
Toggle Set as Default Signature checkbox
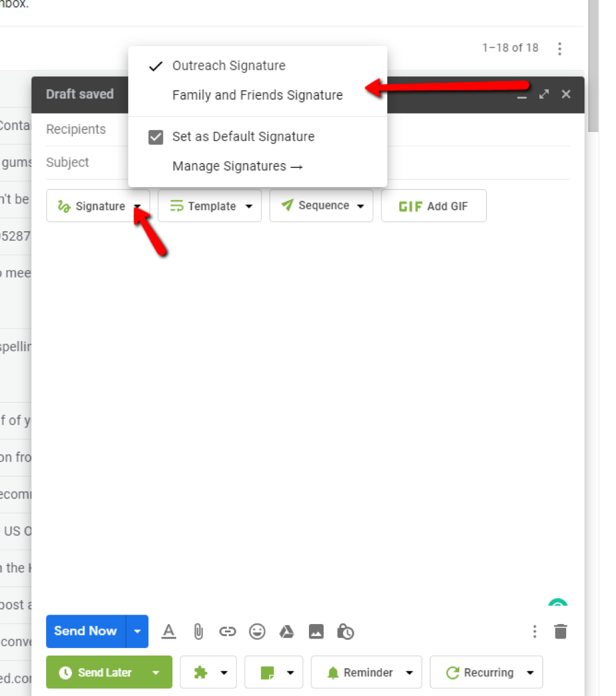click(156, 137)
